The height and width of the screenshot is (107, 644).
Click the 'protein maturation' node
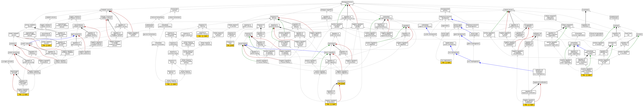27,44
